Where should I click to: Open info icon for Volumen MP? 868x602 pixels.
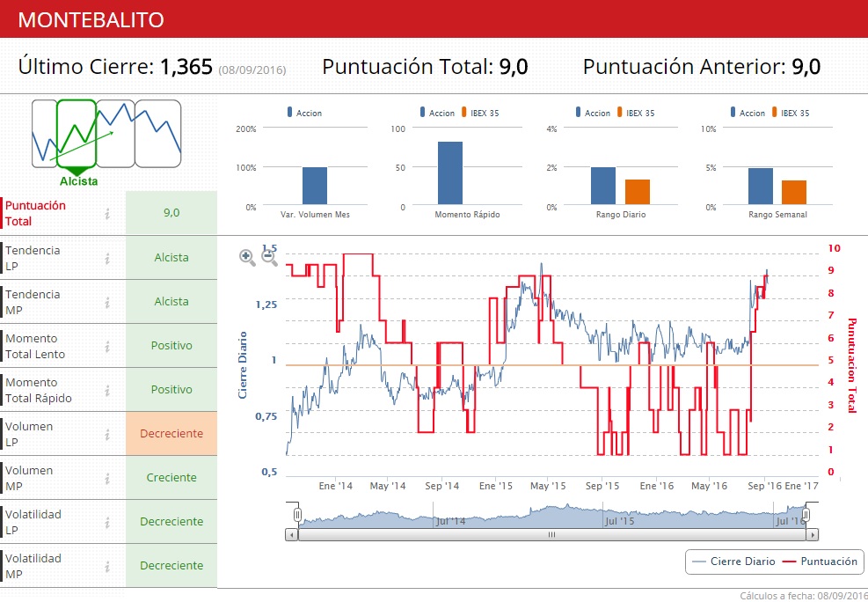[107, 479]
